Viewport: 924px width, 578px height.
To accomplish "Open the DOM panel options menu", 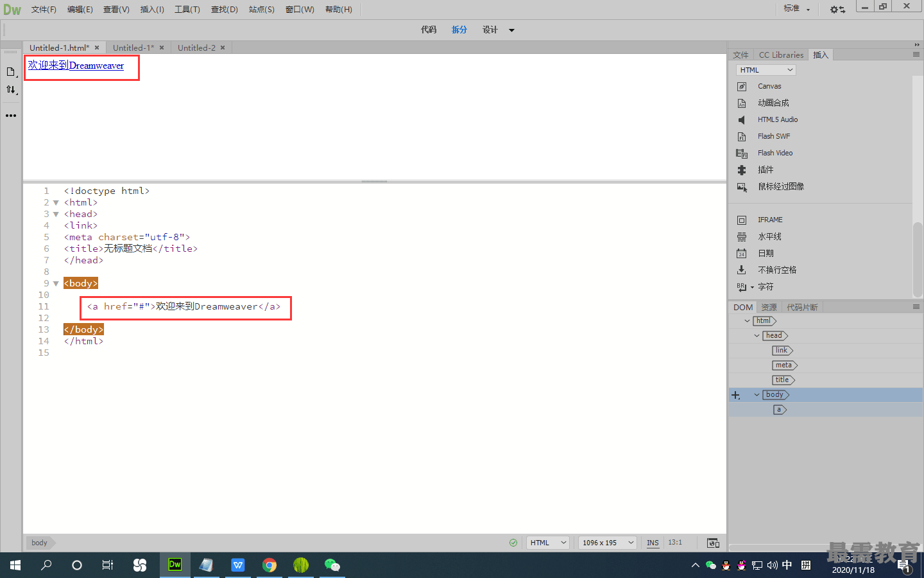I will click(916, 307).
